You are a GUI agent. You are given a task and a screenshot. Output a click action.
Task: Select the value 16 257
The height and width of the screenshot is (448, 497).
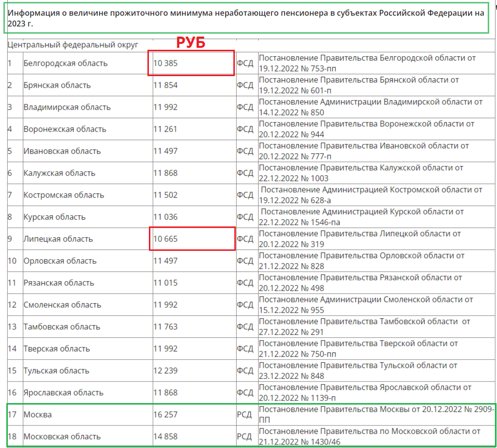point(166,414)
